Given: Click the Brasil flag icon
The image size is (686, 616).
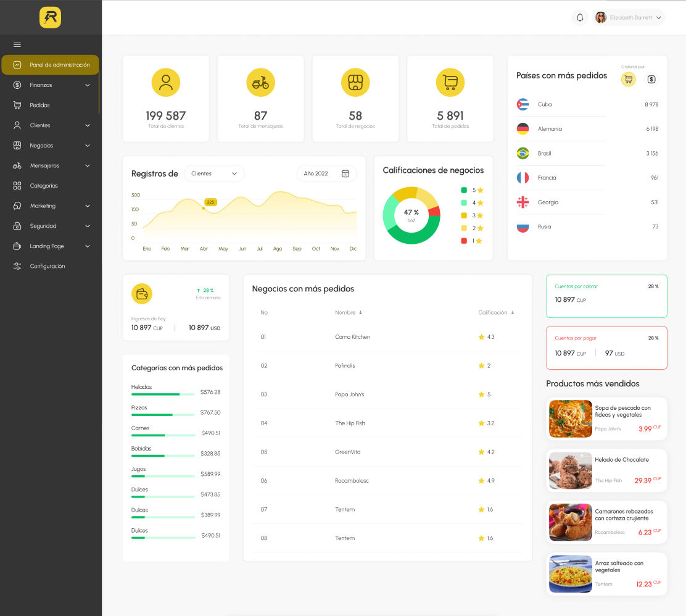Looking at the screenshot, I should pos(523,153).
